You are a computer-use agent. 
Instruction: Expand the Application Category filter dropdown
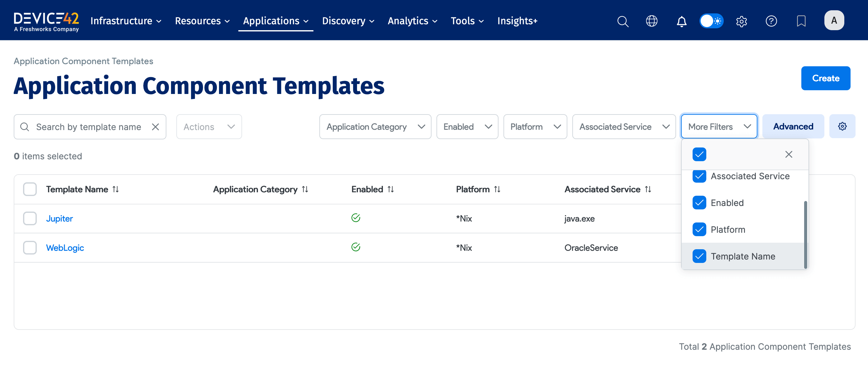tap(375, 127)
